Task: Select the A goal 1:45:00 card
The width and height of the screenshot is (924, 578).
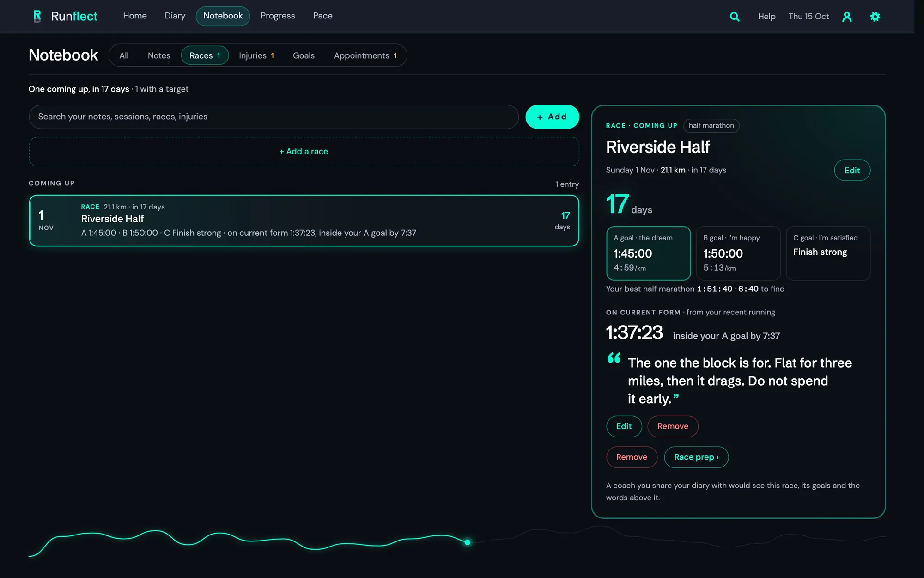Action: (648, 253)
